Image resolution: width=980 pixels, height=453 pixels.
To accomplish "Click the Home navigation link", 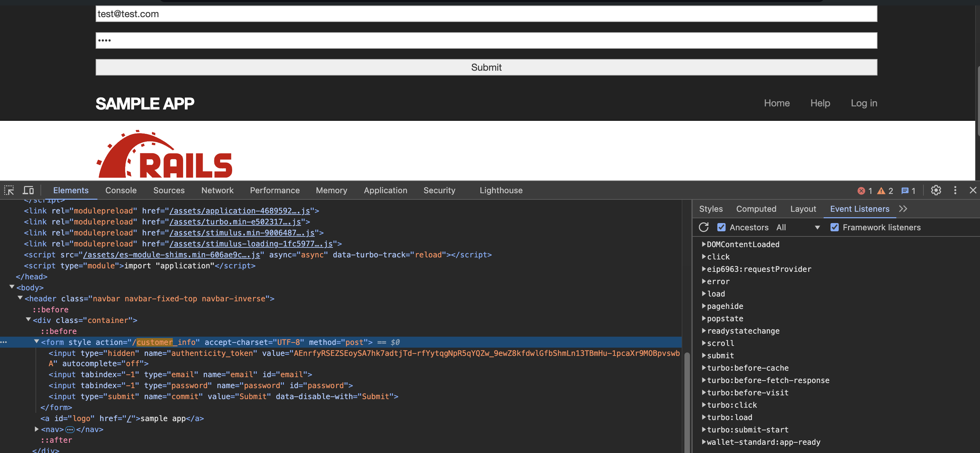I will pos(776,103).
